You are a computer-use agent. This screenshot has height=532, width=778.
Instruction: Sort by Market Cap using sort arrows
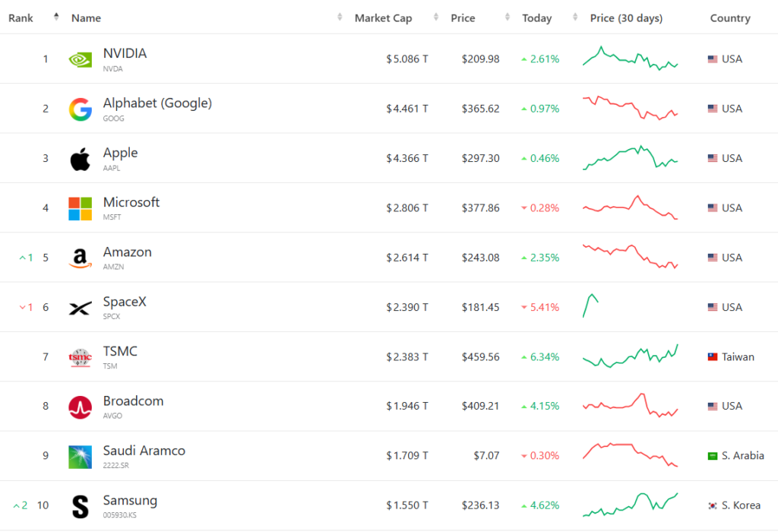point(435,17)
